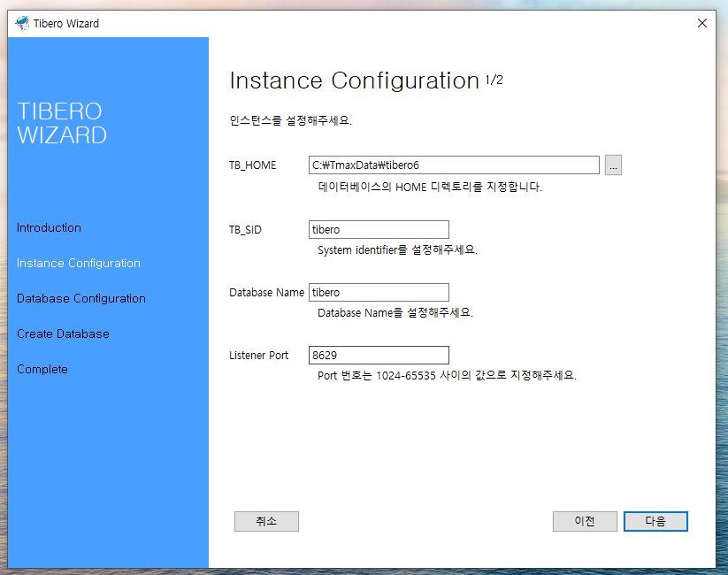Click the 이전 previous button
The height and width of the screenshot is (575, 728).
pyautogui.click(x=585, y=521)
